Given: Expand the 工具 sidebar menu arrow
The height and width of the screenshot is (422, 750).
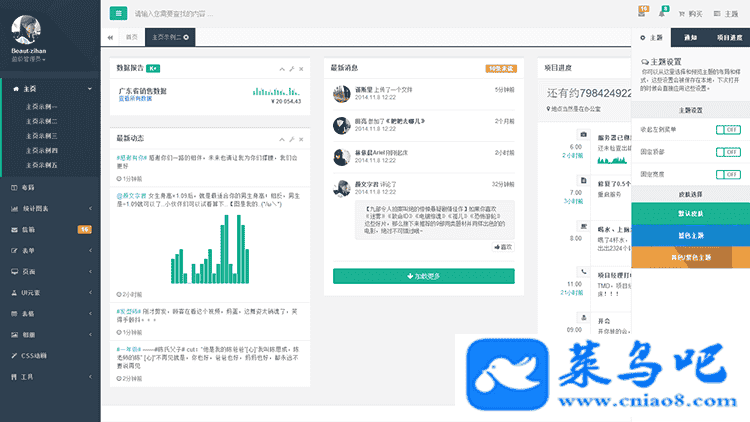Looking at the screenshot, I should 90,377.
